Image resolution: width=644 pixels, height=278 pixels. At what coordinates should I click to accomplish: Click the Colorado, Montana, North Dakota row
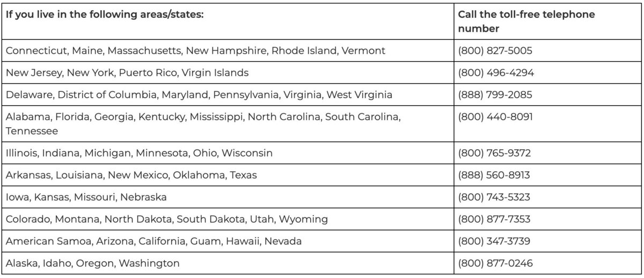[x=321, y=219]
